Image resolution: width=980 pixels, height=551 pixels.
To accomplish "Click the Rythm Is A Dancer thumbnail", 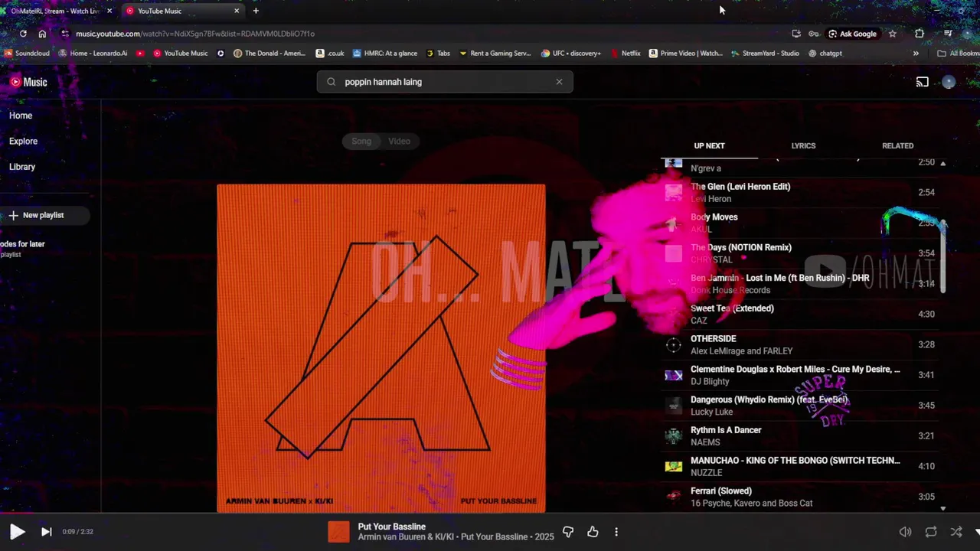I will pos(674,436).
